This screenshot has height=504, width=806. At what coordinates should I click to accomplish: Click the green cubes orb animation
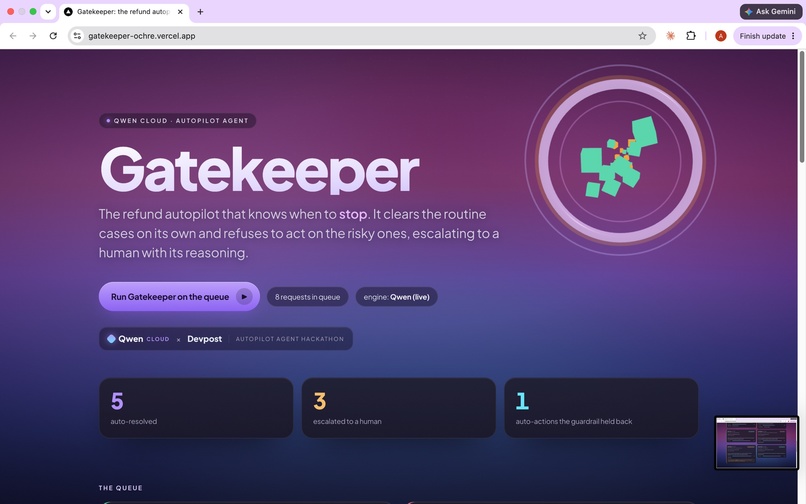[x=620, y=160]
